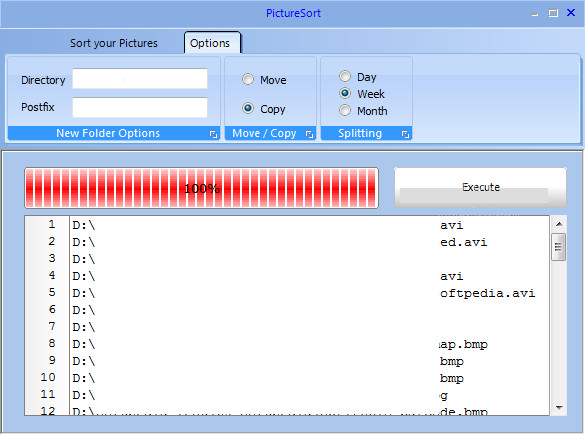Click scroll down arrow of file list
585x435 pixels.
tap(559, 408)
